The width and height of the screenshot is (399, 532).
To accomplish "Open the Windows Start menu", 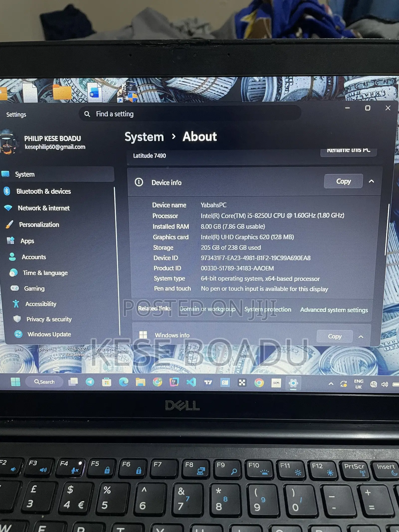I will coord(15,382).
